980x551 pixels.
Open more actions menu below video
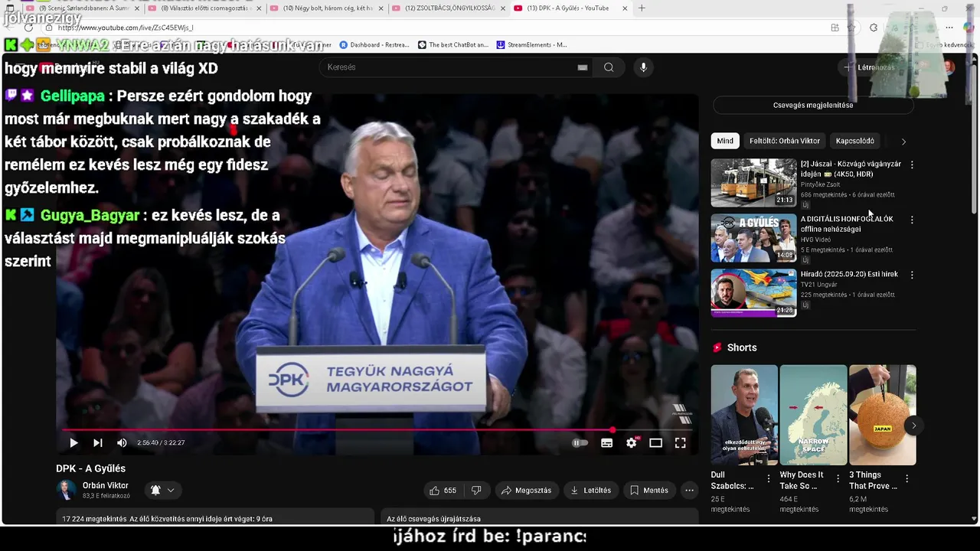pos(690,491)
